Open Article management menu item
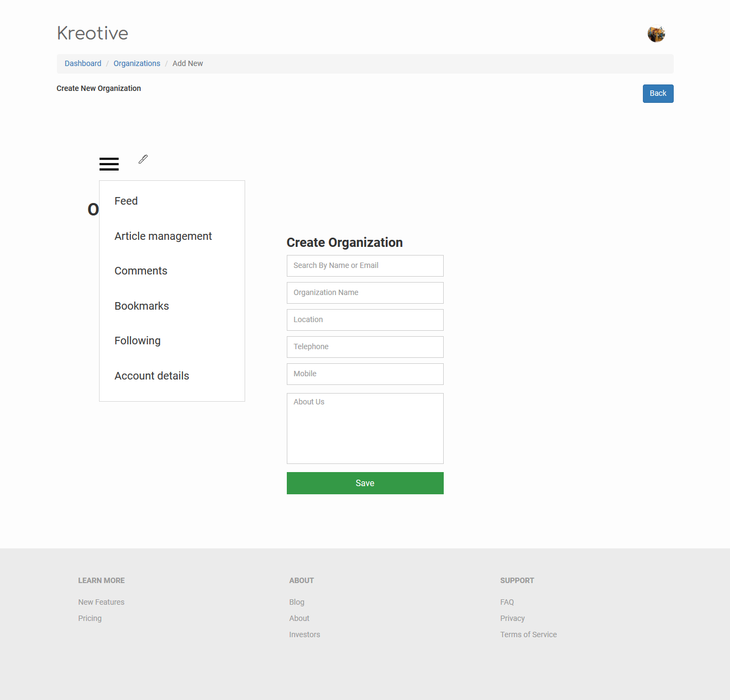This screenshot has width=730, height=700. click(163, 236)
